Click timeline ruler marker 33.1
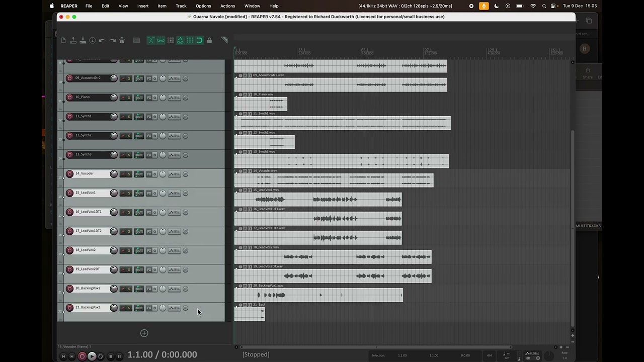 (301, 50)
